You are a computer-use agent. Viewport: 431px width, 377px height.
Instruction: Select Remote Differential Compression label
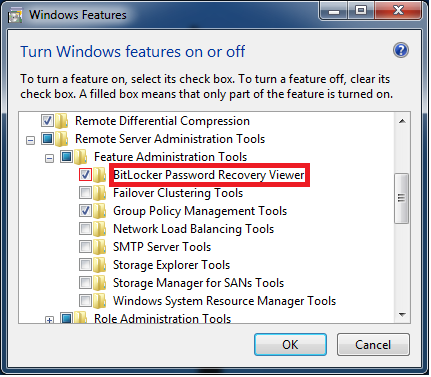[x=162, y=121]
